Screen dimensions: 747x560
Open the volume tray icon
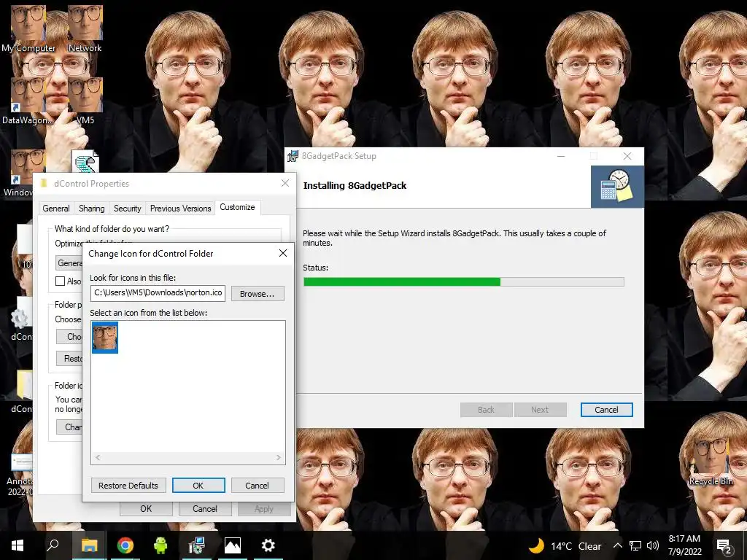pos(653,545)
